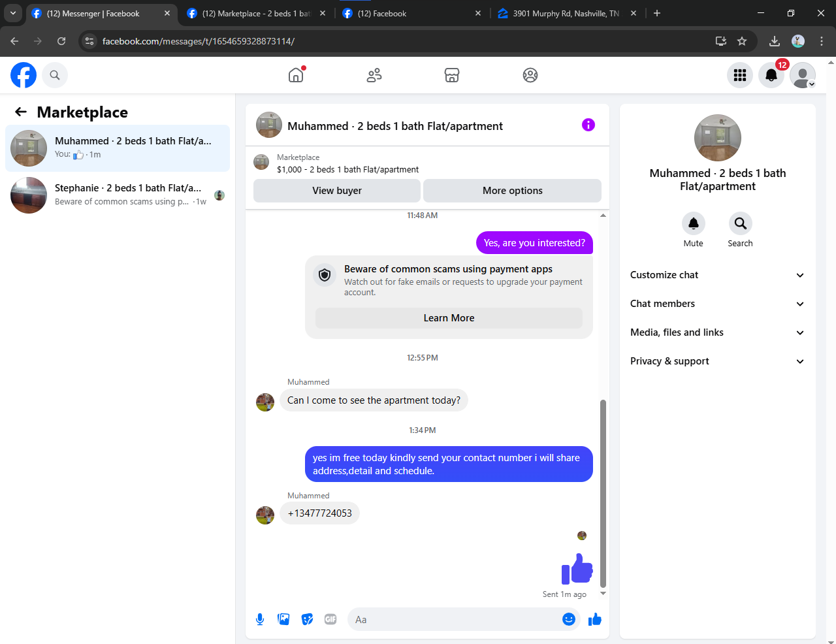Search in conversation with magnifier icon
Image resolution: width=836 pixels, height=644 pixels.
[740, 223]
